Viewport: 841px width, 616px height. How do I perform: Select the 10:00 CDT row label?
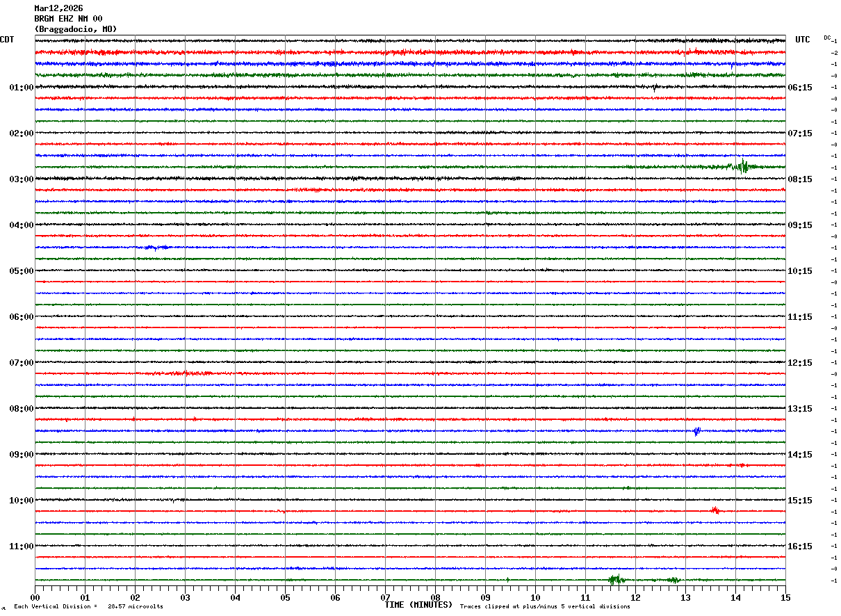pos(21,501)
